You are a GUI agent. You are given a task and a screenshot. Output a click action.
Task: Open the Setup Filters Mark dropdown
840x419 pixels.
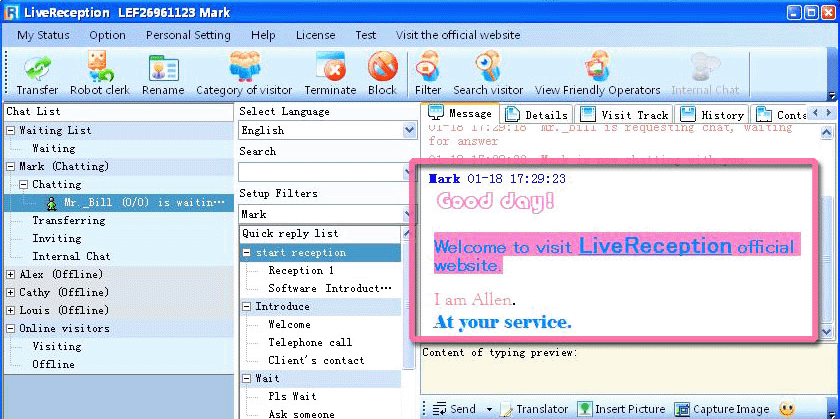[x=410, y=214]
